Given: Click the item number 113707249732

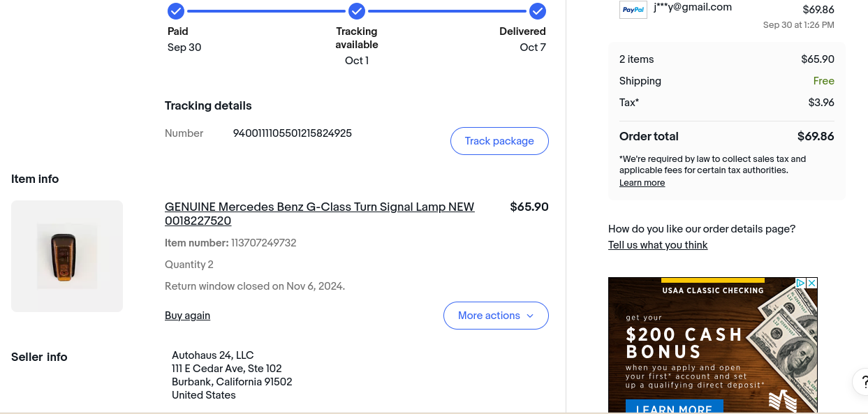Looking at the screenshot, I should pyautogui.click(x=263, y=243).
